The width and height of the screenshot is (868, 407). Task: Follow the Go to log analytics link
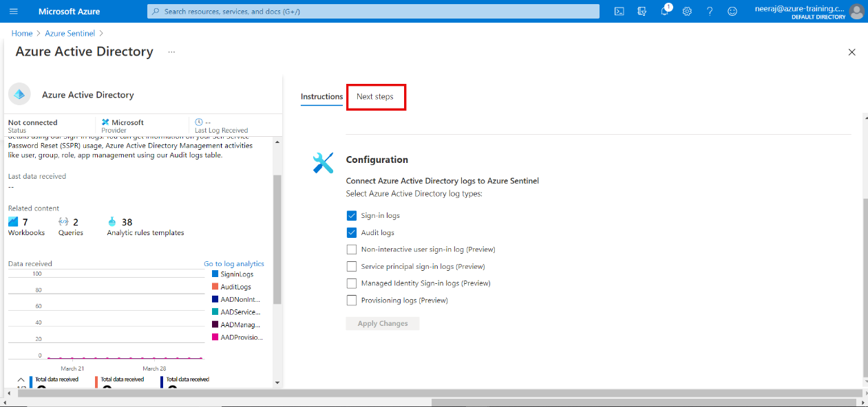[x=234, y=264]
